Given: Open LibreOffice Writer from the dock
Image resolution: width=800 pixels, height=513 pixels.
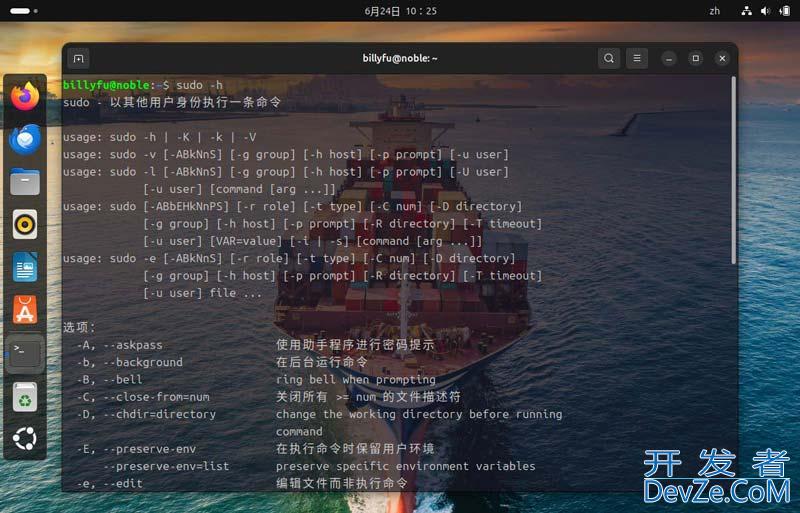Looking at the screenshot, I should (25, 267).
